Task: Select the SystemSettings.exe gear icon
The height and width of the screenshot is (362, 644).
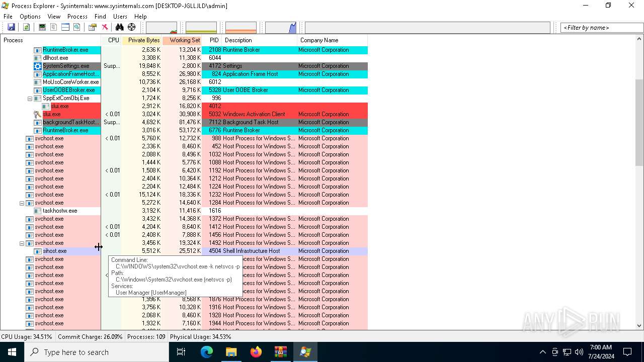Action: click(x=38, y=66)
